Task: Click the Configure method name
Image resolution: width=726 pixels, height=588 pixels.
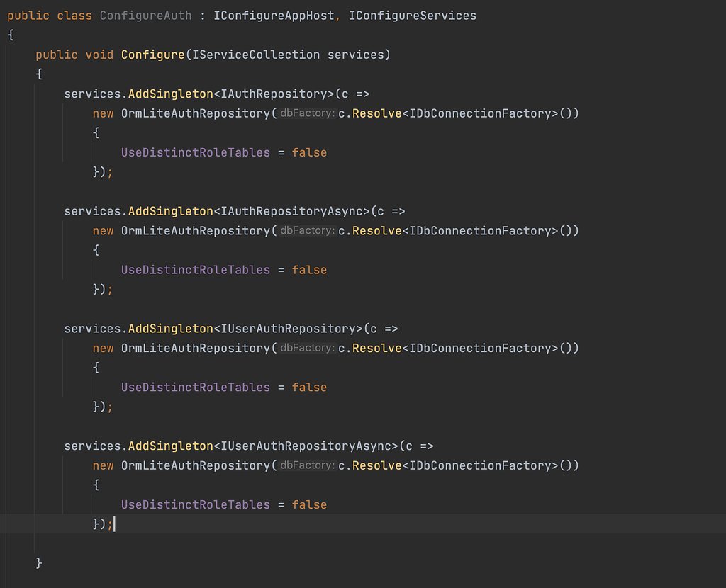Action: pyautogui.click(x=152, y=54)
